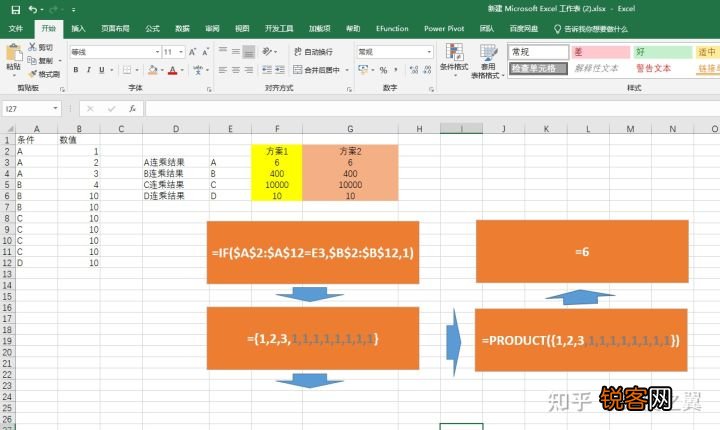720x430 pixels.
Task: Apply the Warning Text (警告文本) style
Action: pyautogui.click(x=661, y=68)
